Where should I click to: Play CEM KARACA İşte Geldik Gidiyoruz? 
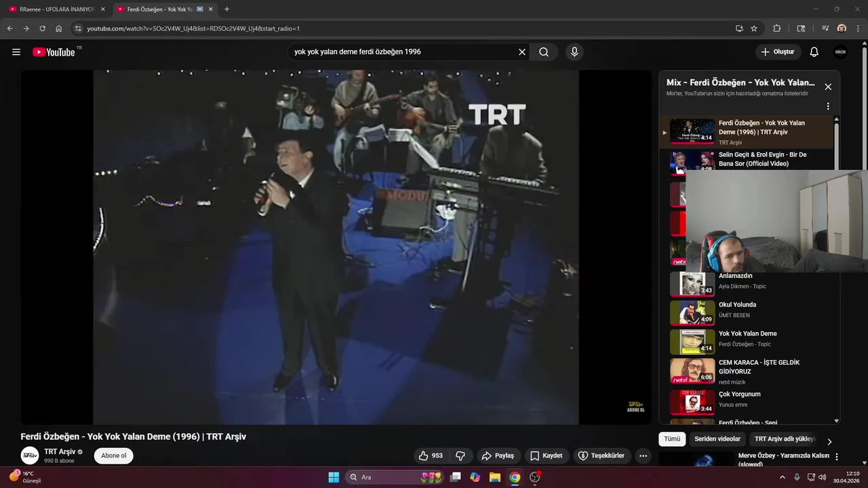coord(746,371)
